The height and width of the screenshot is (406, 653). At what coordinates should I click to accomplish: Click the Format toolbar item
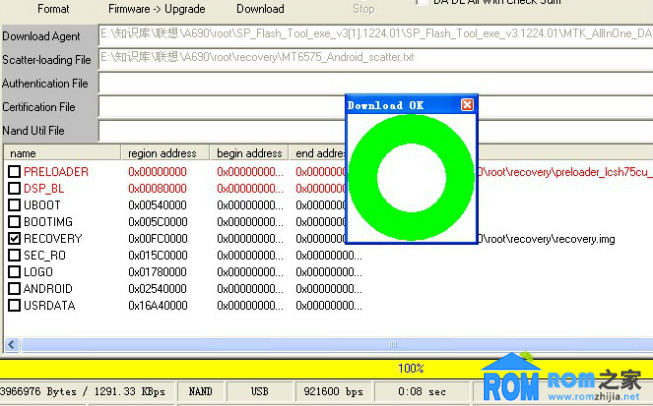coord(53,9)
